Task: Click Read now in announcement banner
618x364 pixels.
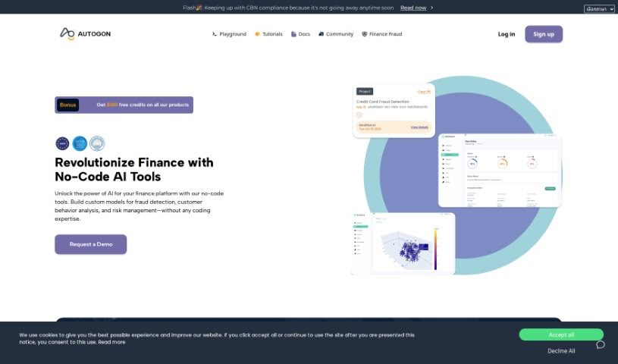Action: point(413,8)
